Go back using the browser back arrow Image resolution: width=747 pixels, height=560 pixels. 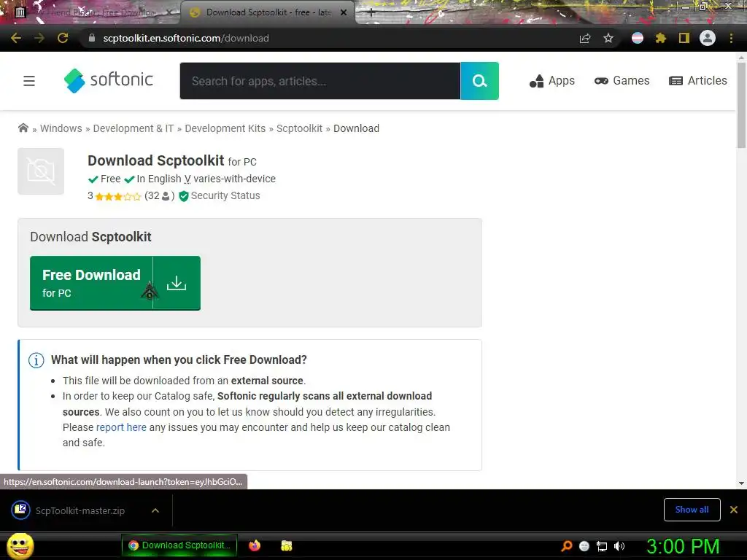point(16,38)
